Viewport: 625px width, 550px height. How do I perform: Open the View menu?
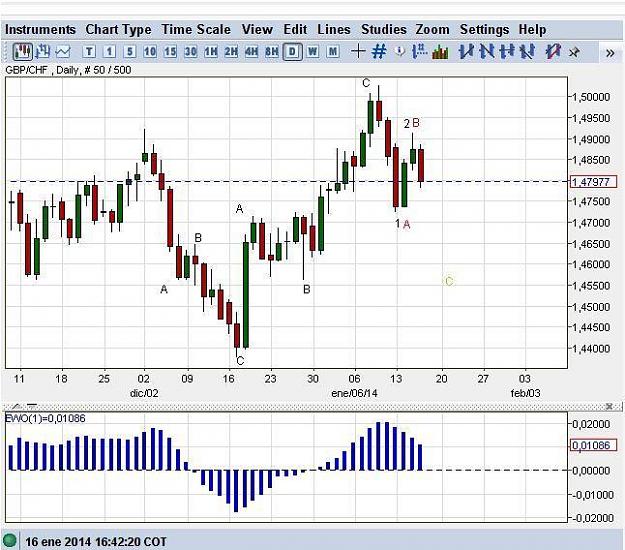tap(257, 29)
